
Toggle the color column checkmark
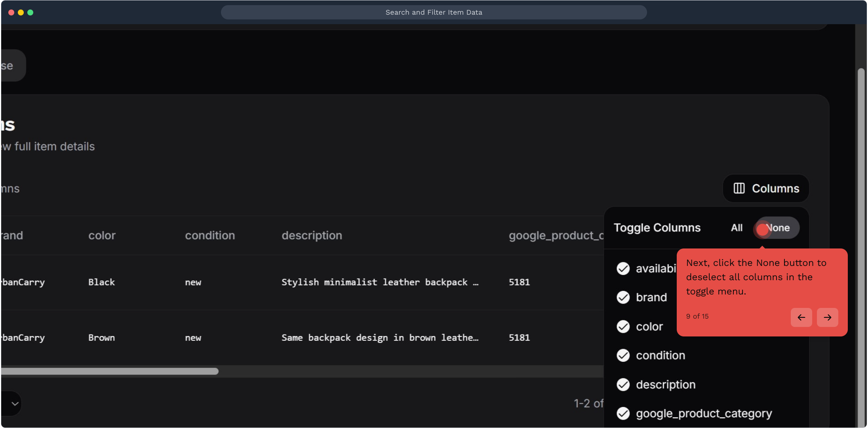(623, 327)
